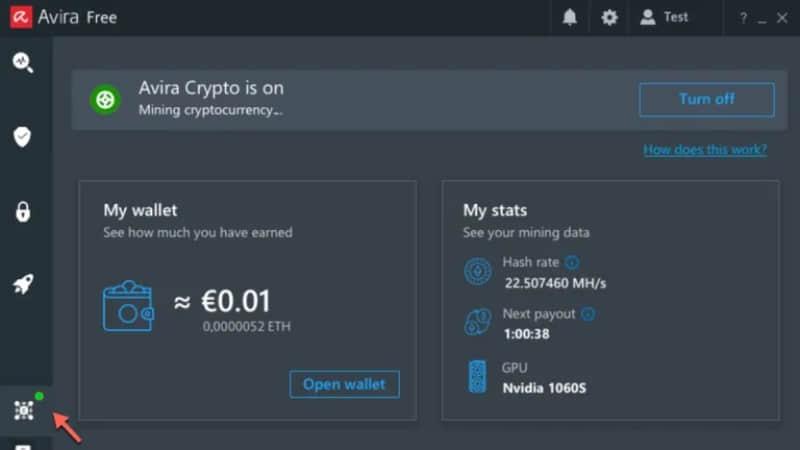Click the Next payout info icon
The height and width of the screenshot is (450, 800).
click(588, 314)
